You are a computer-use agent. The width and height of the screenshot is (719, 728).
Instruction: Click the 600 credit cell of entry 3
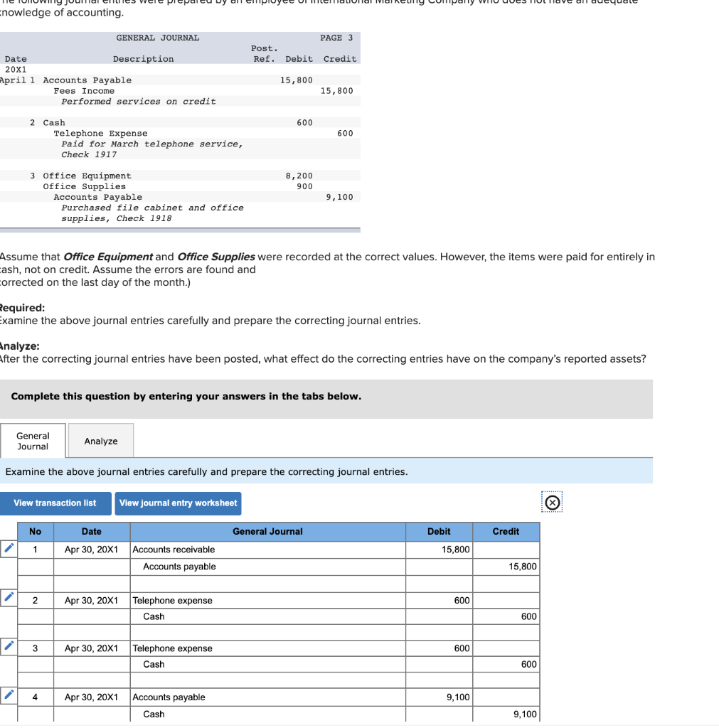pos(506,665)
